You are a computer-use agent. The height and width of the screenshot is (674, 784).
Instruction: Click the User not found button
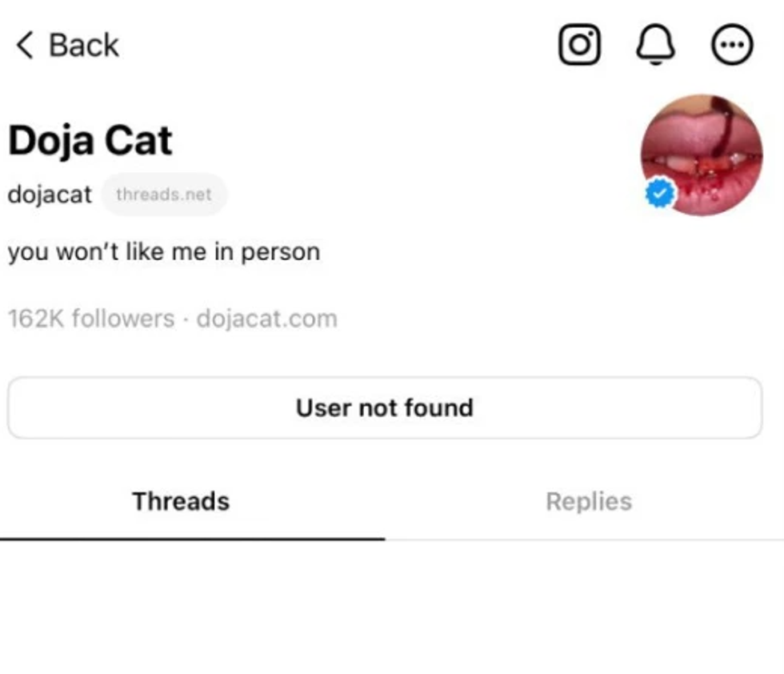[x=385, y=407]
